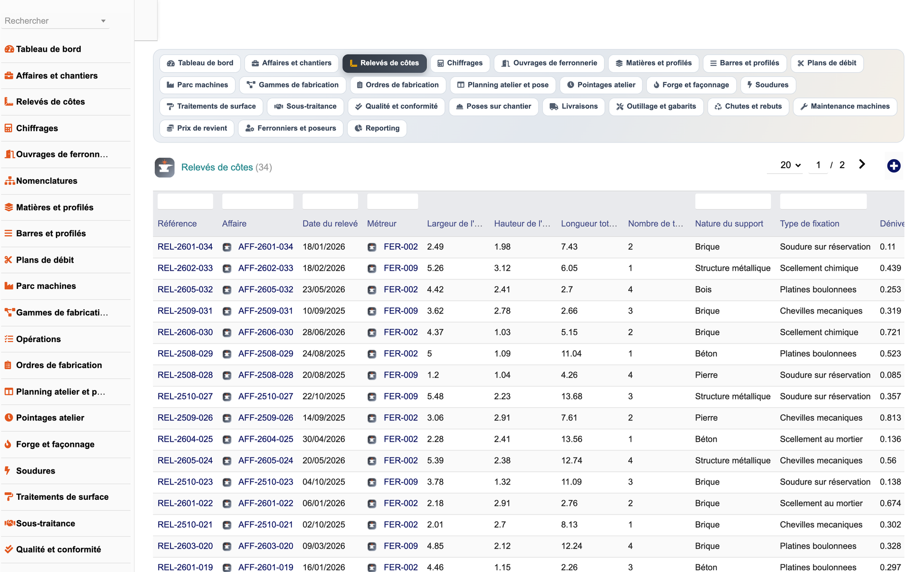Click the anvil module icon beside Relevés de côtes title
This screenshot has width=924, height=572.
164,167
